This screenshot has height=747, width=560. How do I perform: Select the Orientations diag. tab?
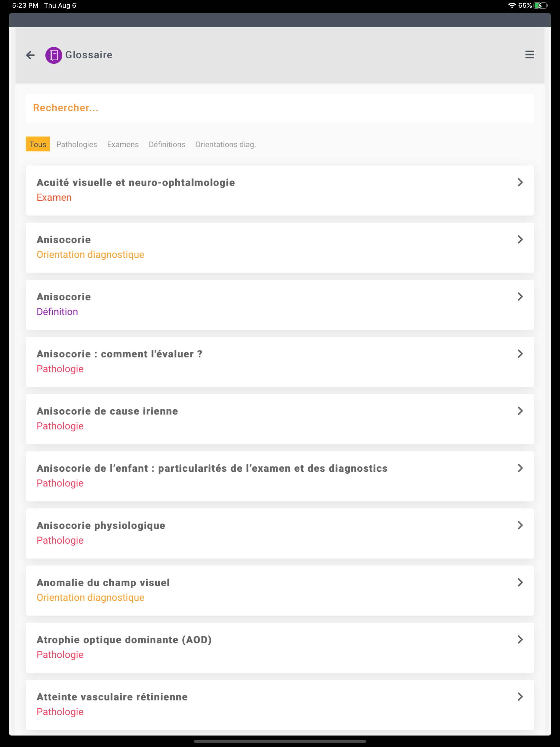click(226, 145)
